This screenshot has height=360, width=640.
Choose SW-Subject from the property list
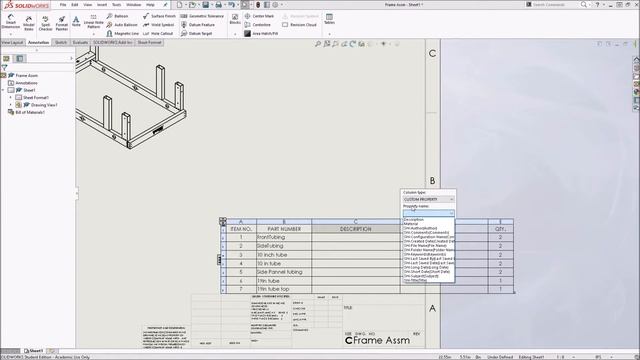pyautogui.click(x=421, y=276)
